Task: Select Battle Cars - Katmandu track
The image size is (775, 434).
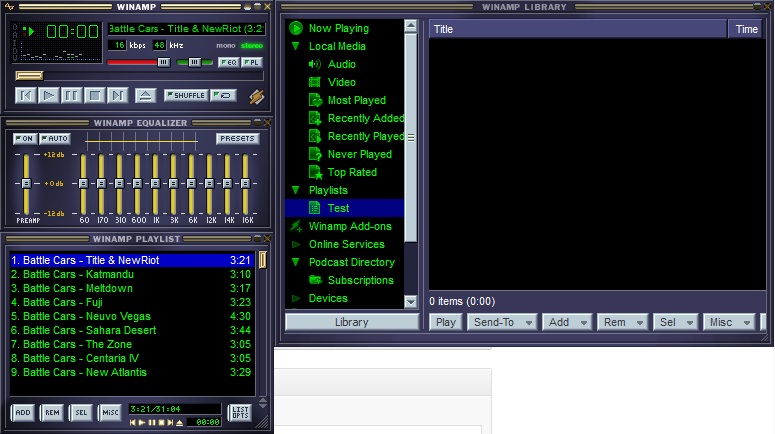Action: coord(131,274)
